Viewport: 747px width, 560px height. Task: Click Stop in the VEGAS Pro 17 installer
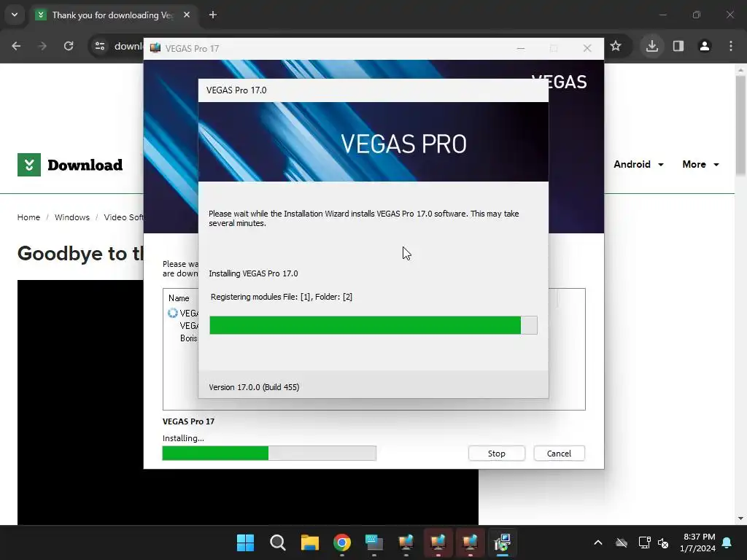(x=496, y=454)
